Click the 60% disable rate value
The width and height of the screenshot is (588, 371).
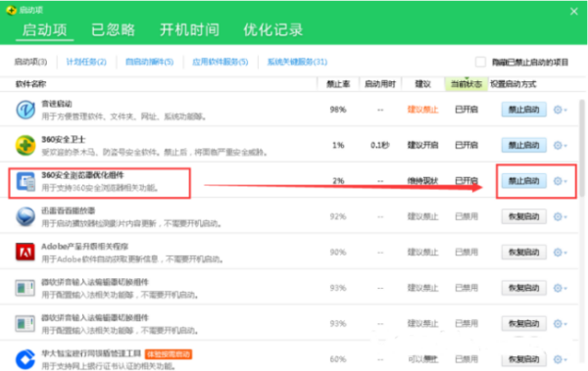338,359
